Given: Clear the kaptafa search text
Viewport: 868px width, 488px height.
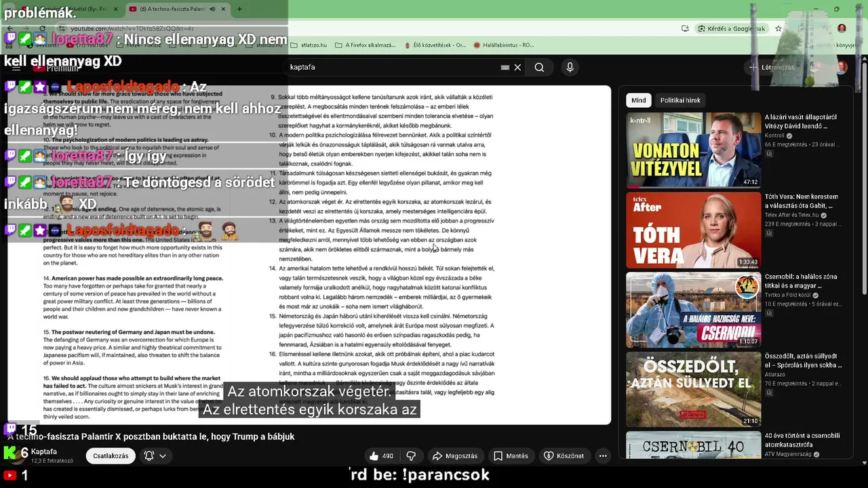Looking at the screenshot, I should (517, 67).
